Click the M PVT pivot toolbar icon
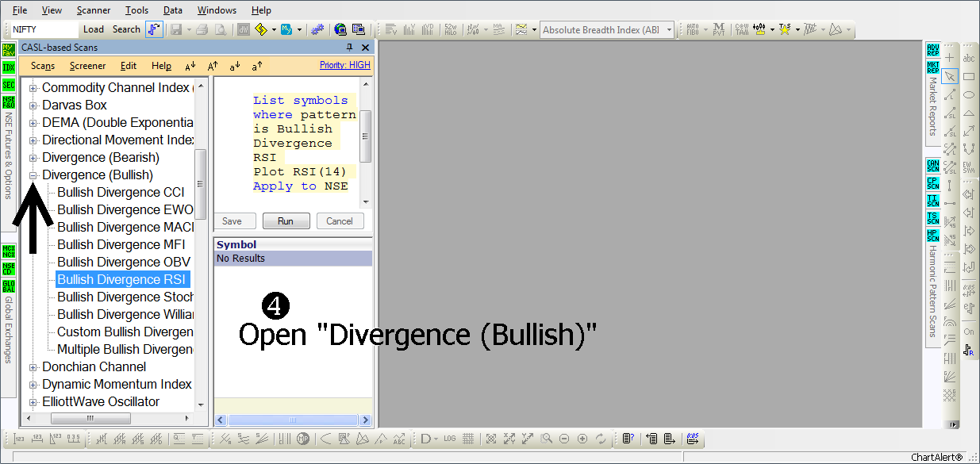The image size is (980, 464). tap(719, 29)
